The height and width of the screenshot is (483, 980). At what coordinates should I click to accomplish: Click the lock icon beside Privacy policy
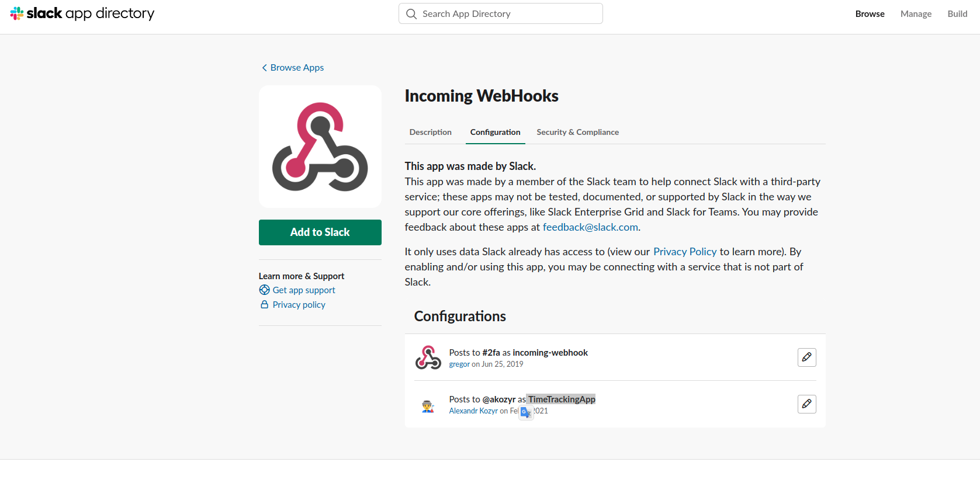coord(264,304)
